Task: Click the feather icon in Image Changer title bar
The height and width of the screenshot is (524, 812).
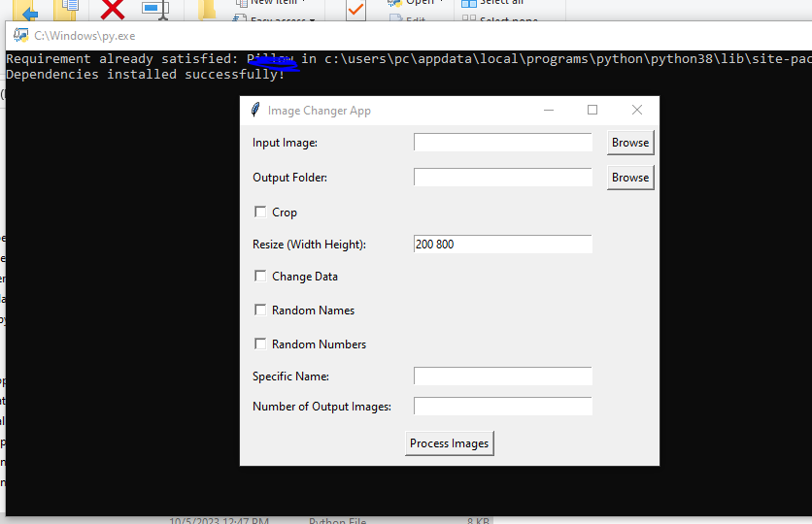Action: click(254, 111)
